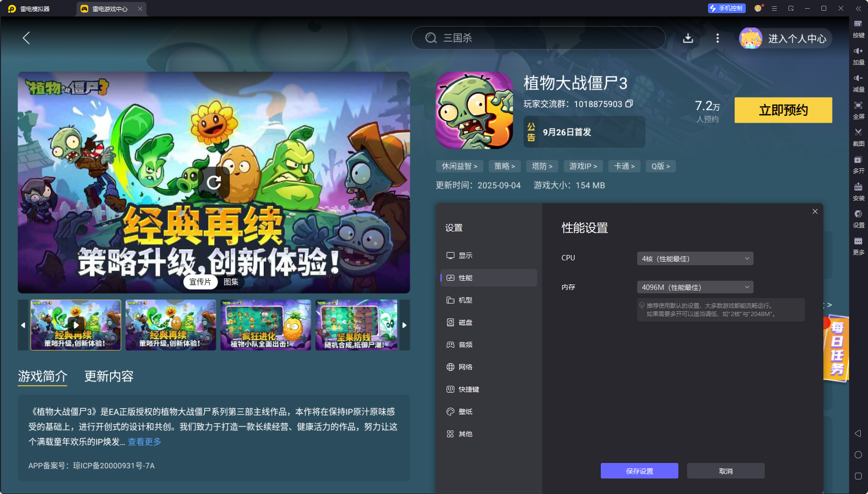Switch to 更新内容 tab
Image resolution: width=868 pixels, height=494 pixels.
[109, 376]
